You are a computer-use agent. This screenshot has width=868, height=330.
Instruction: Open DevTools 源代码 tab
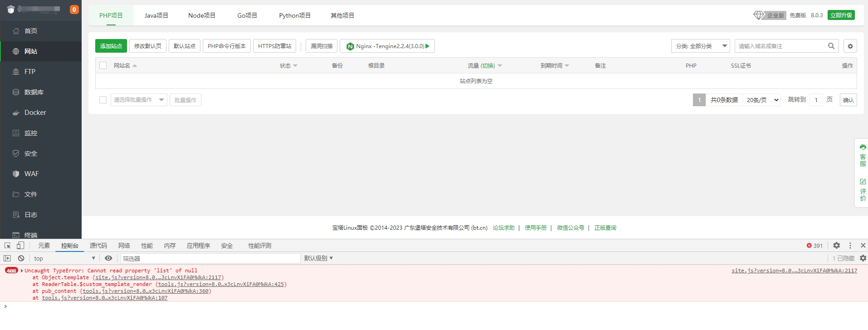pos(98,246)
